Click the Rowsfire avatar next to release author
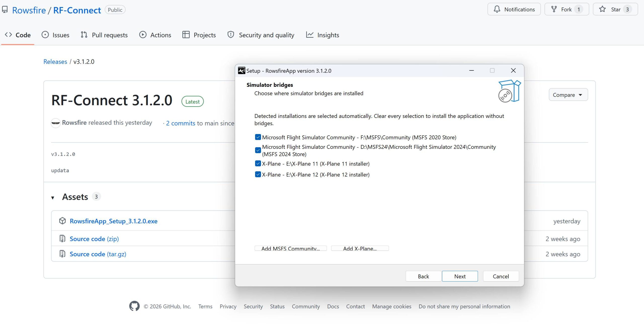 [56, 123]
